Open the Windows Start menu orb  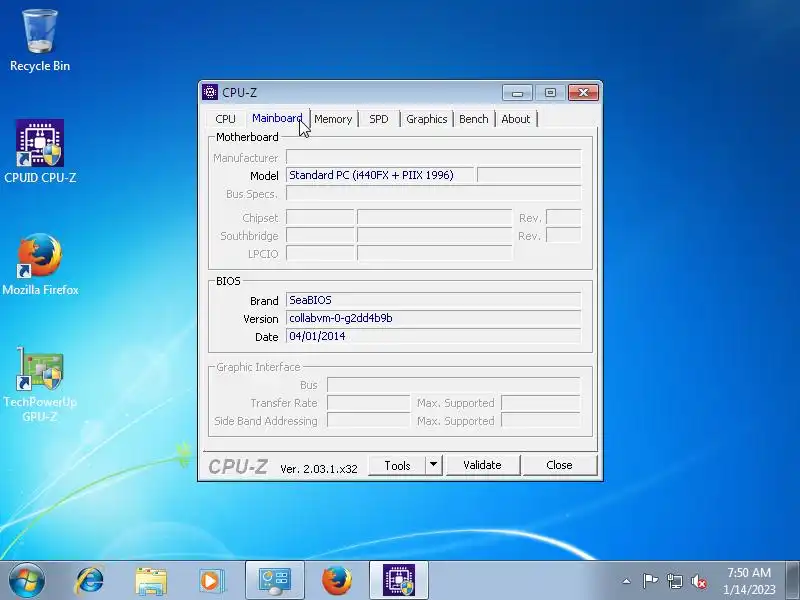27,580
